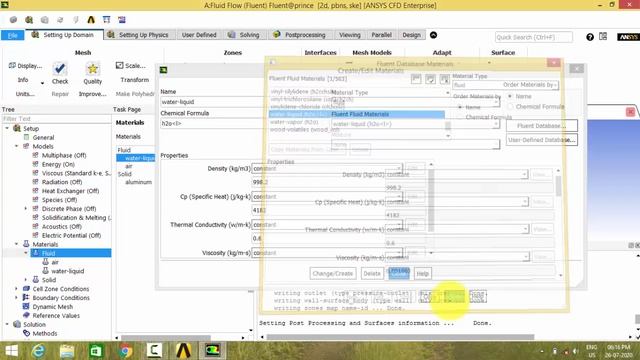Screen dimensions: 640x360
Task: Click the Units... button
Action: (x=25, y=94)
